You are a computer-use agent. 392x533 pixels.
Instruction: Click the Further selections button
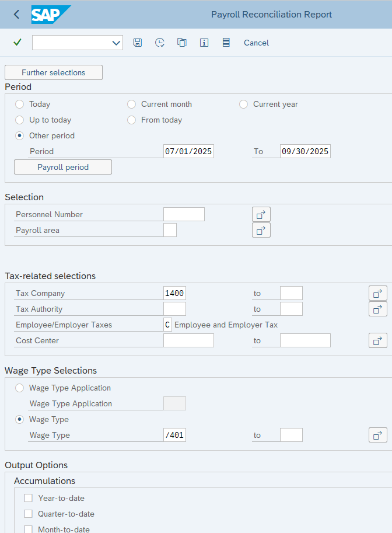[53, 72]
